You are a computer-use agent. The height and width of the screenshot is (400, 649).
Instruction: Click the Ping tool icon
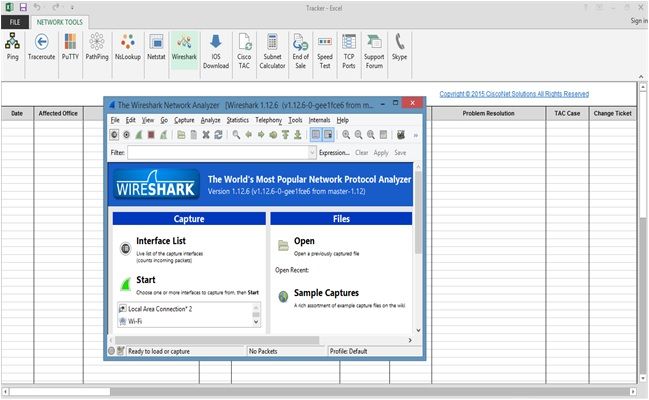pyautogui.click(x=13, y=46)
